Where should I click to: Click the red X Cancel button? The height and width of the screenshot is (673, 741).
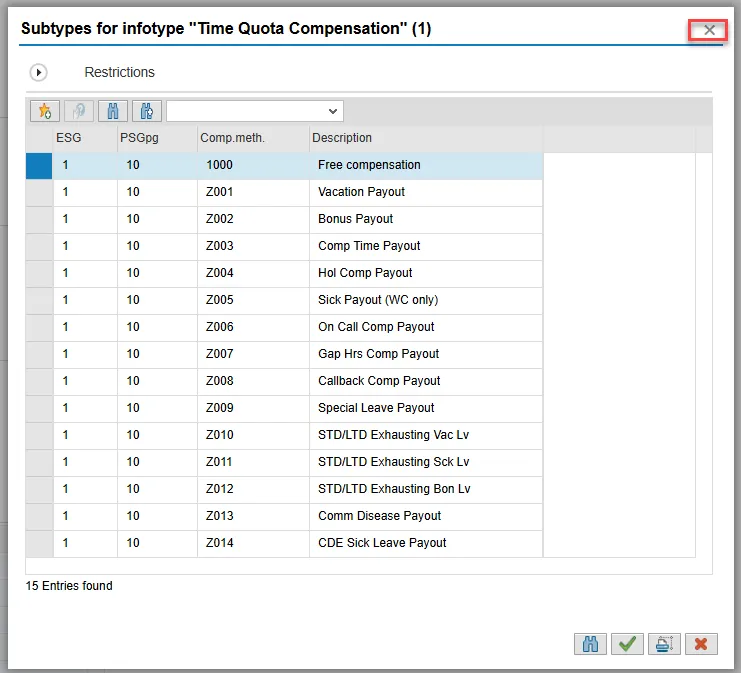coord(701,644)
